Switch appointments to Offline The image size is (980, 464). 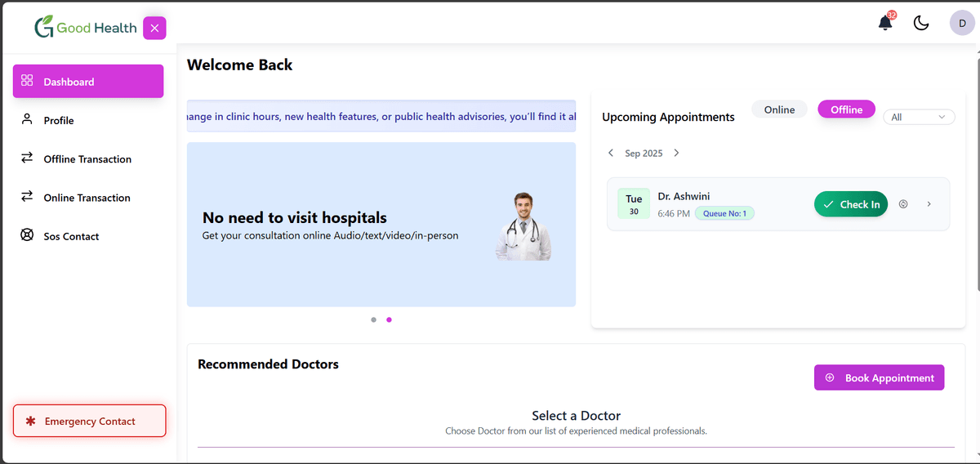pos(847,109)
